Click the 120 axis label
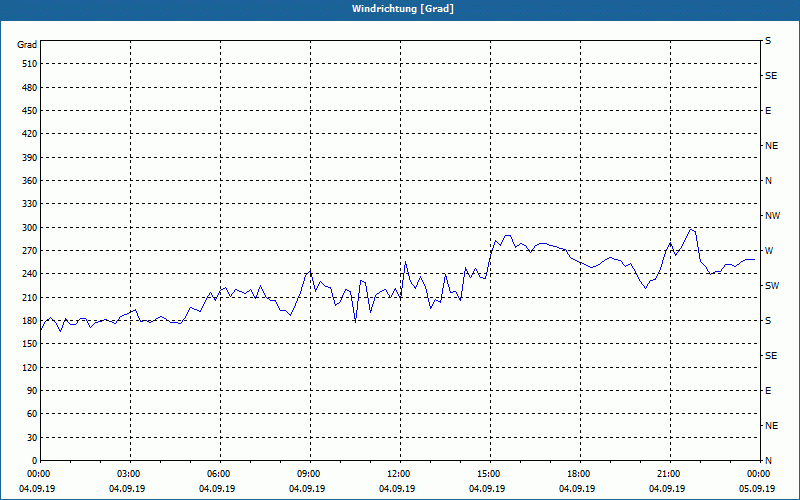The height and width of the screenshot is (500, 800). click(x=30, y=367)
